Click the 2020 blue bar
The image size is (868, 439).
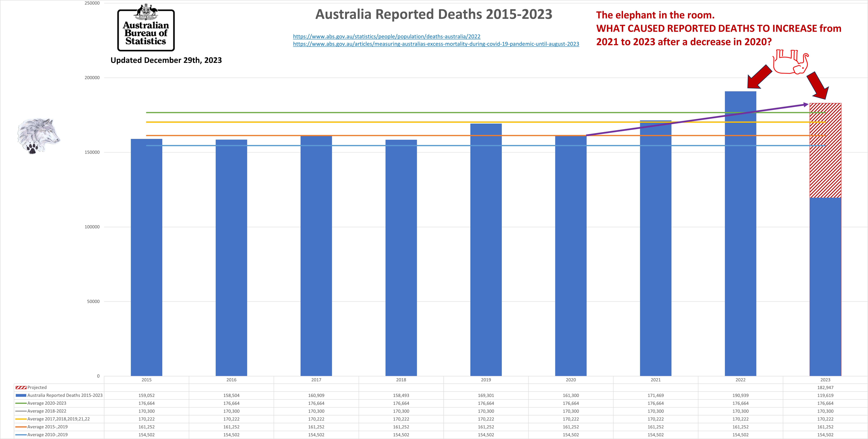point(571,256)
